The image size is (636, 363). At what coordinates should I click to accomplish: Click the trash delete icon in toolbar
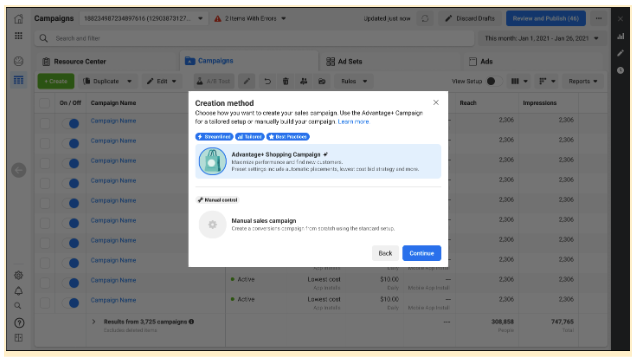(x=286, y=81)
